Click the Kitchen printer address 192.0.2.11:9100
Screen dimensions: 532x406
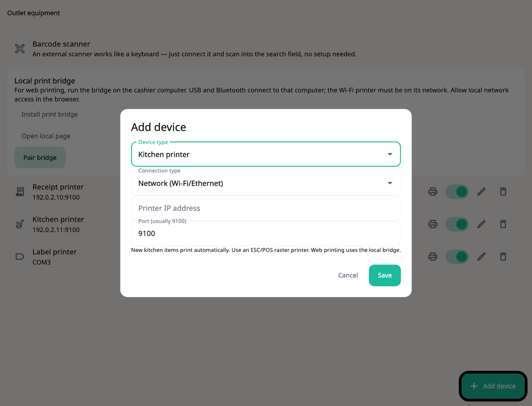coord(56,230)
